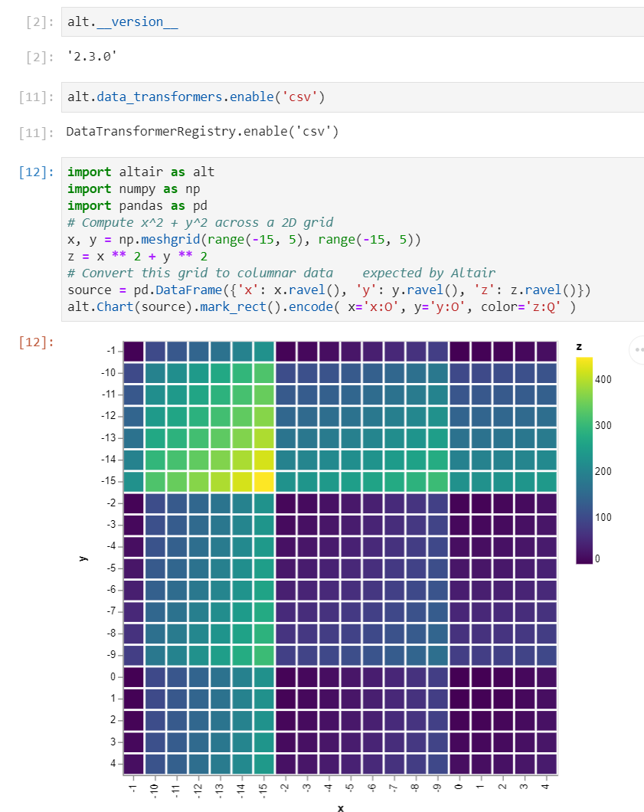The image size is (644, 812).
Task: Select the red [12] output prompt
Action: click(37, 342)
